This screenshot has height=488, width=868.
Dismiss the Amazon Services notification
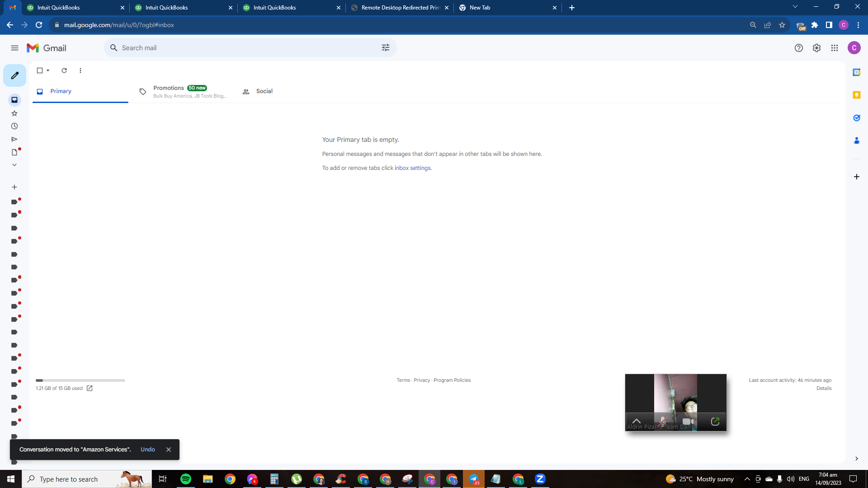[x=169, y=450]
